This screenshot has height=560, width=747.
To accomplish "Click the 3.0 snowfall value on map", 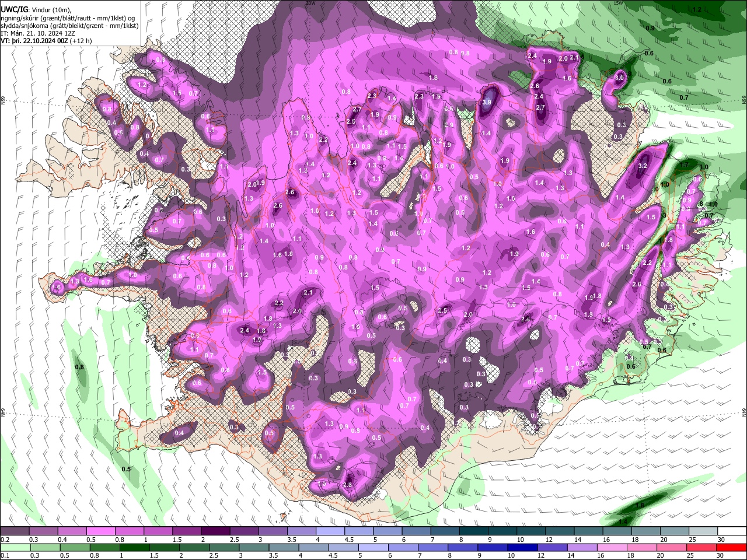I will [x=620, y=78].
